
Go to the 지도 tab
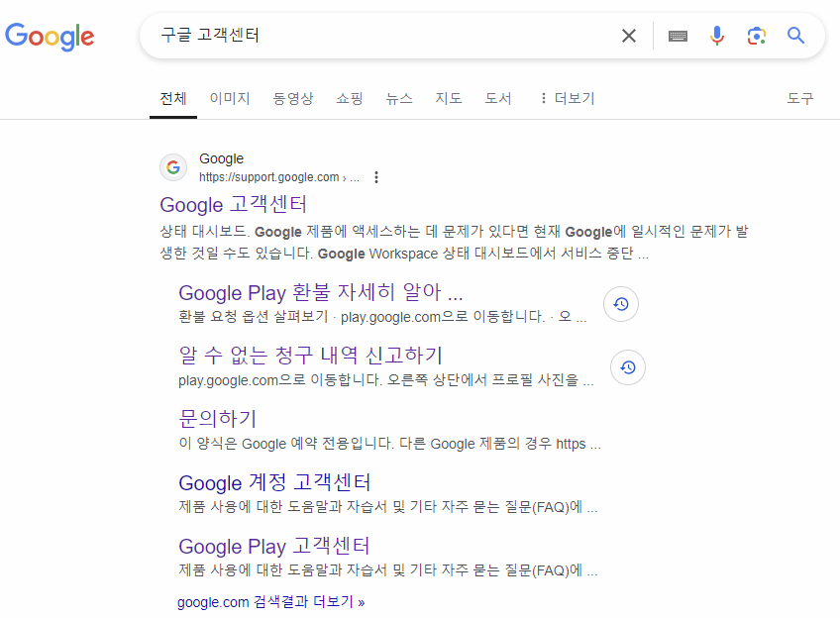(449, 98)
